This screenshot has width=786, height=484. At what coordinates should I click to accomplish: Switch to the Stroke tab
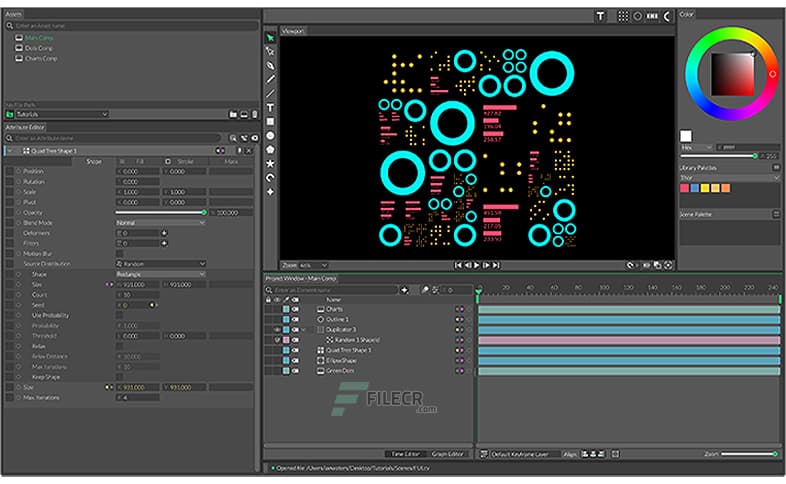click(186, 160)
